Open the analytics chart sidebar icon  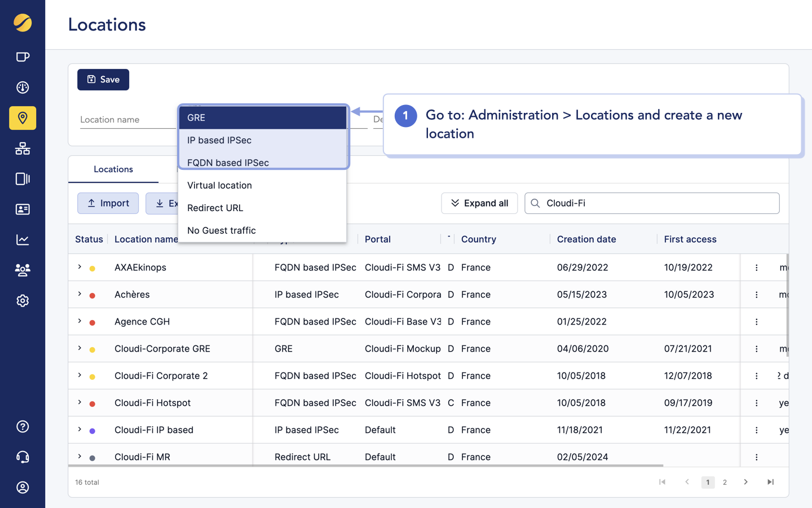pyautogui.click(x=23, y=240)
